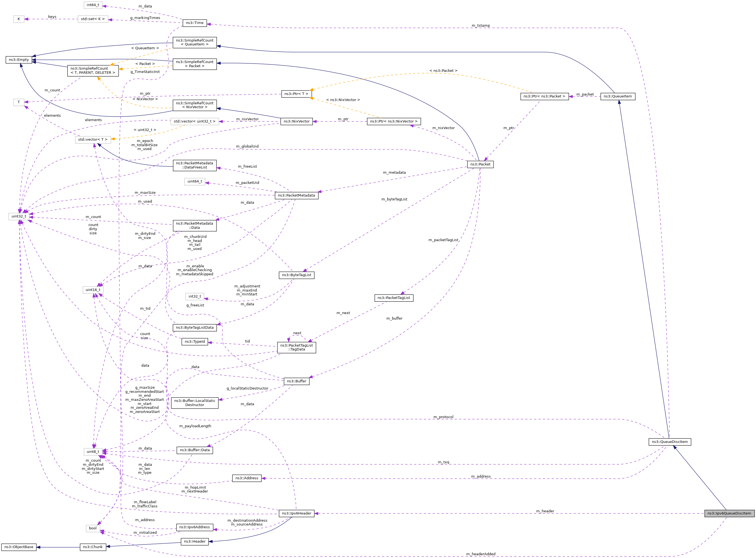Click the int64_t type node
This screenshot has height=558, width=756.
coord(93,5)
